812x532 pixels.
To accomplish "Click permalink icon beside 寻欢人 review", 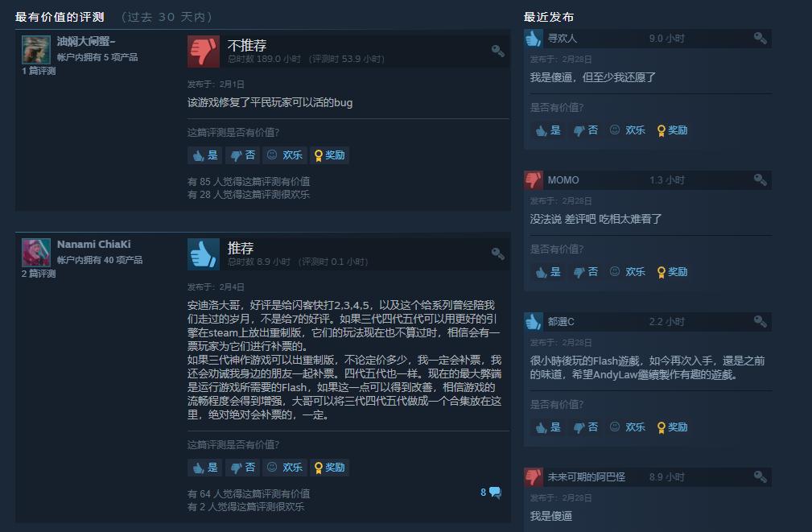I will tap(760, 38).
